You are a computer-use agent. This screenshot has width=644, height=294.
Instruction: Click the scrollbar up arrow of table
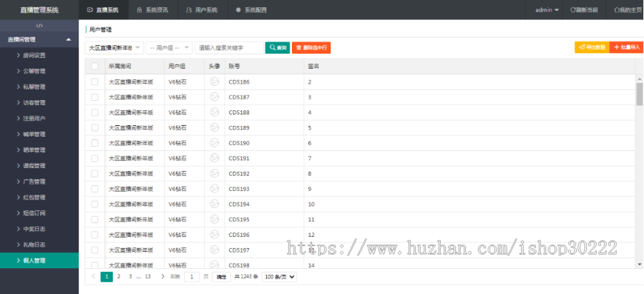click(639, 77)
